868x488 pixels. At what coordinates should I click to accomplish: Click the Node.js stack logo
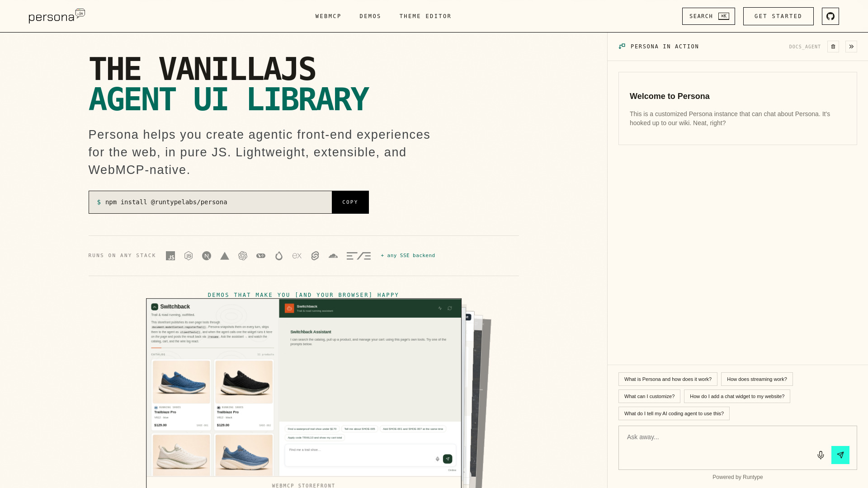[x=189, y=256]
